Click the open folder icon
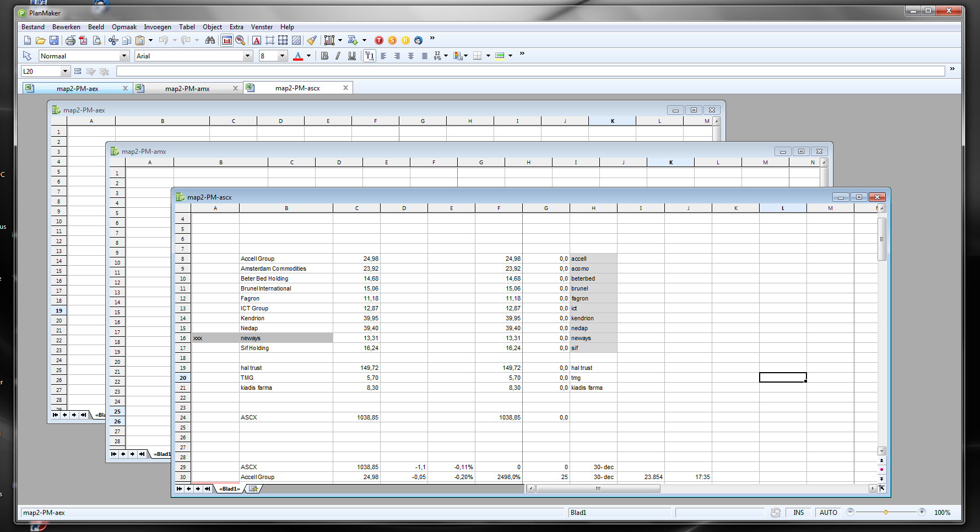The height and width of the screenshot is (532, 980). click(x=40, y=40)
